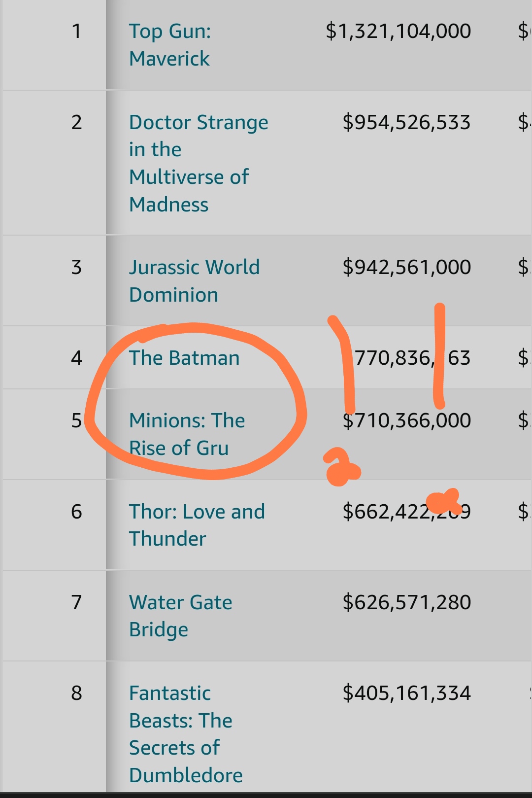Click rank number 1 cell
This screenshot has width=532, height=798.
point(76,31)
